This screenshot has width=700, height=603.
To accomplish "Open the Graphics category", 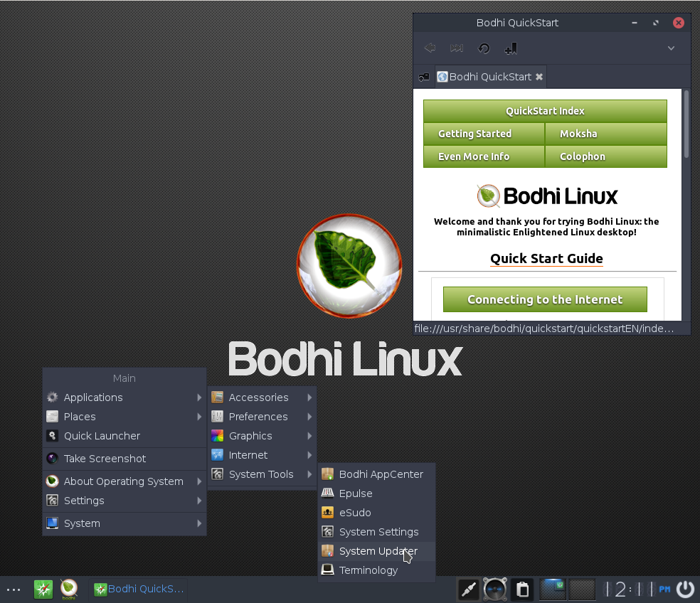I will pos(262,436).
